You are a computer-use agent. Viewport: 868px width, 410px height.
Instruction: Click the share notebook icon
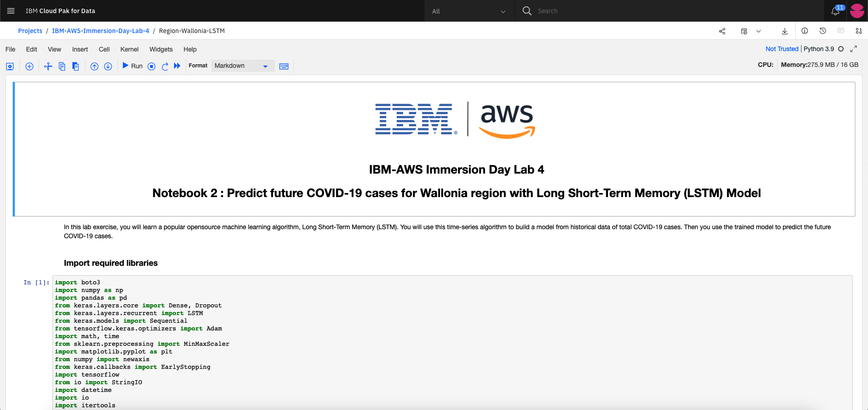(722, 31)
